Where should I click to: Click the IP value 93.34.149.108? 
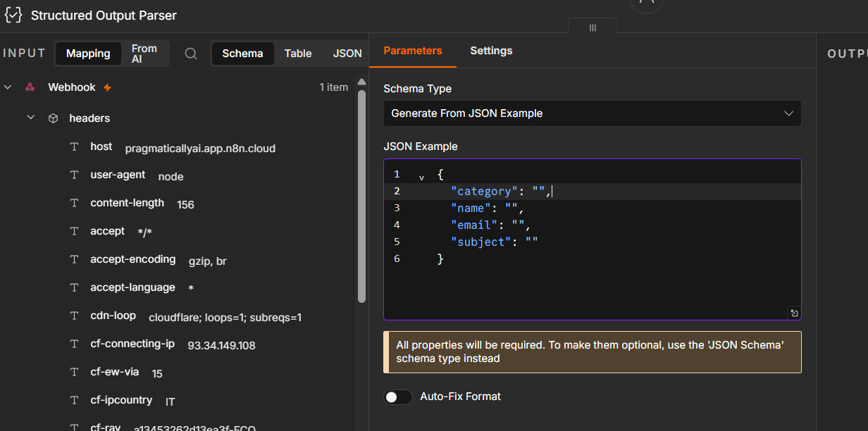[x=221, y=346]
